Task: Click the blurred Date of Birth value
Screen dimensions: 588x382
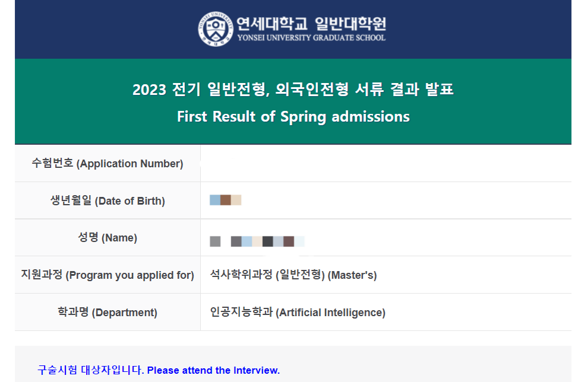Action: [x=226, y=200]
